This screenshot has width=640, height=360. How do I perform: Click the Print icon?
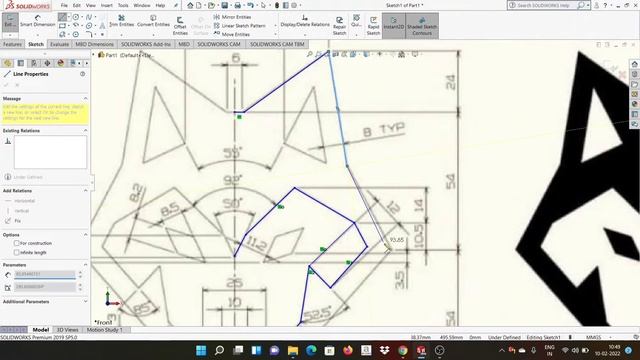click(238, 5)
